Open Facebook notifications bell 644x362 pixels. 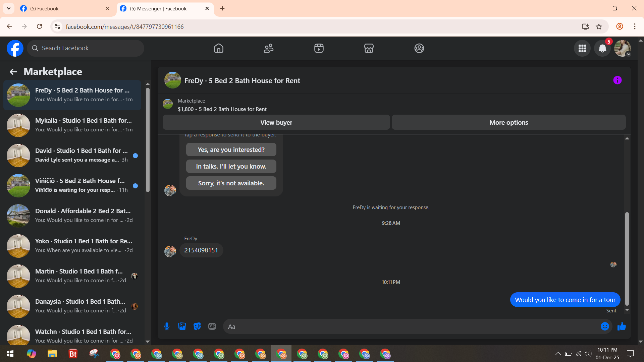point(602,49)
